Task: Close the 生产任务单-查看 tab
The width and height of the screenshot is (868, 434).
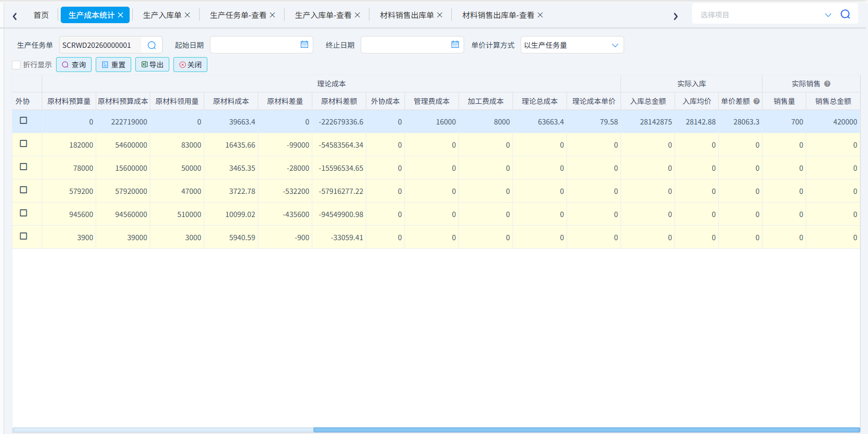Action: 272,15
